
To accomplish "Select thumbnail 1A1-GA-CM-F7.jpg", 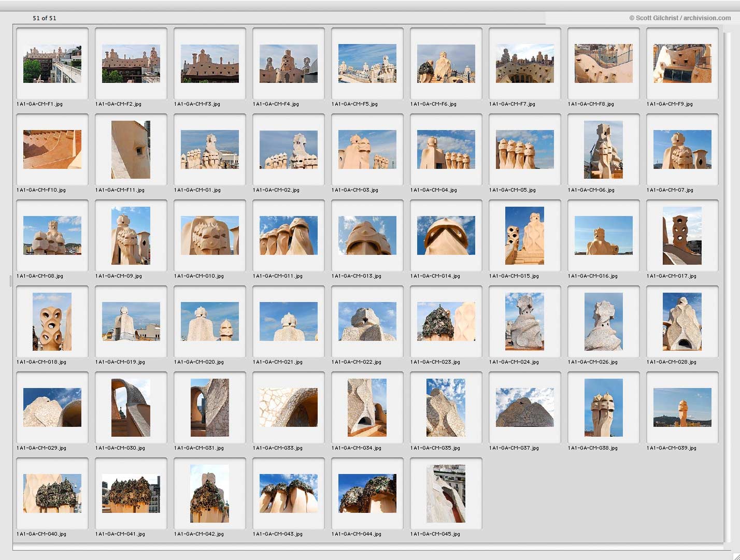I will (x=525, y=64).
